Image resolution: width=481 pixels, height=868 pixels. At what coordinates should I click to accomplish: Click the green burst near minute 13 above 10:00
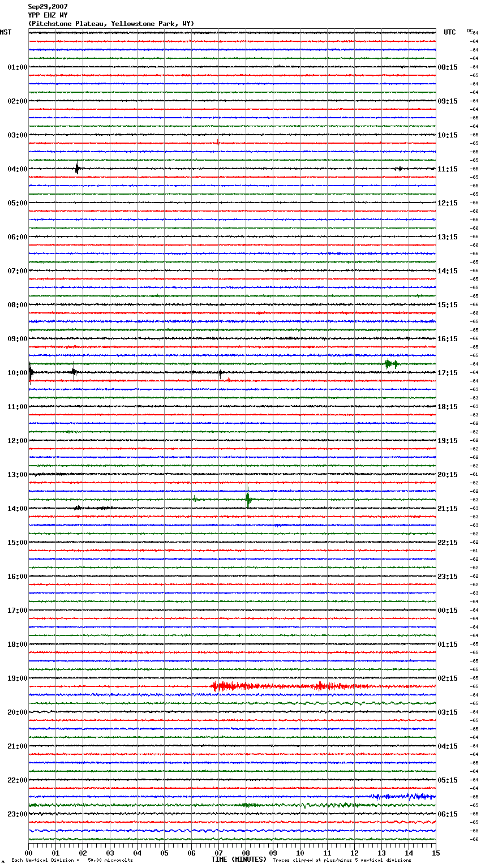391,364
